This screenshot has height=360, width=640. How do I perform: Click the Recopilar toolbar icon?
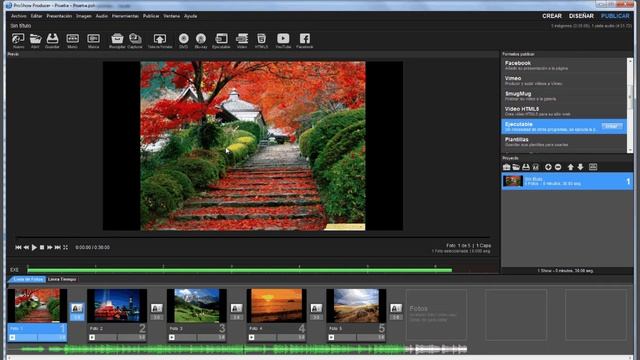tap(117, 39)
